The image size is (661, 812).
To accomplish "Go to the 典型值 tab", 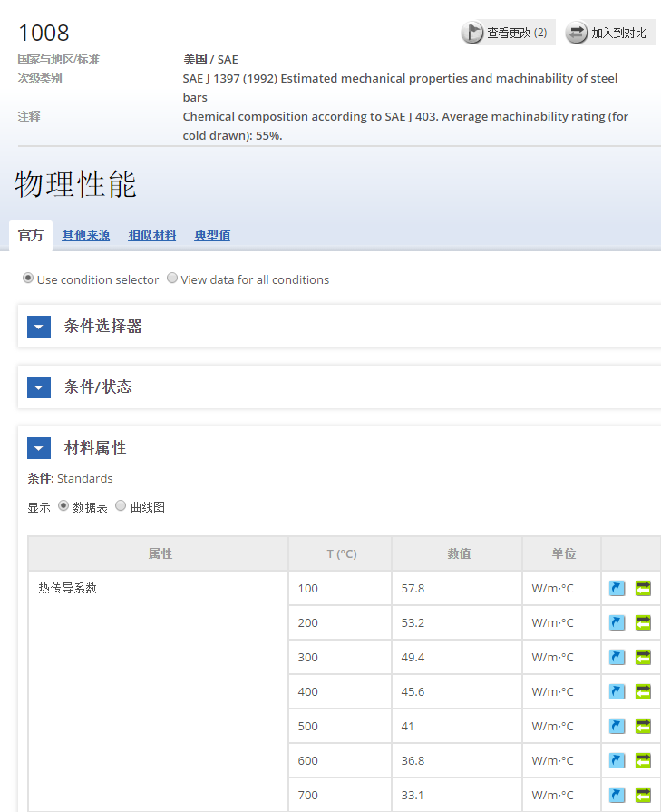I will [212, 236].
